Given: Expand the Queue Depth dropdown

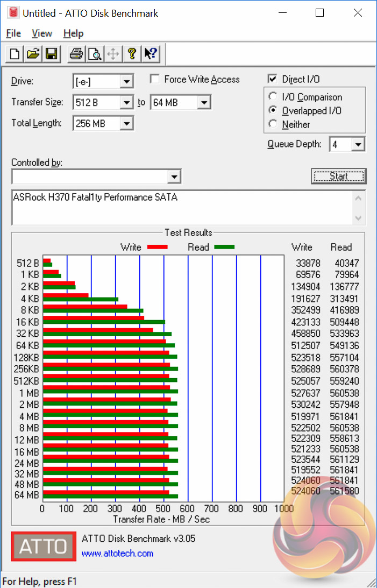Looking at the screenshot, I should click(x=358, y=144).
